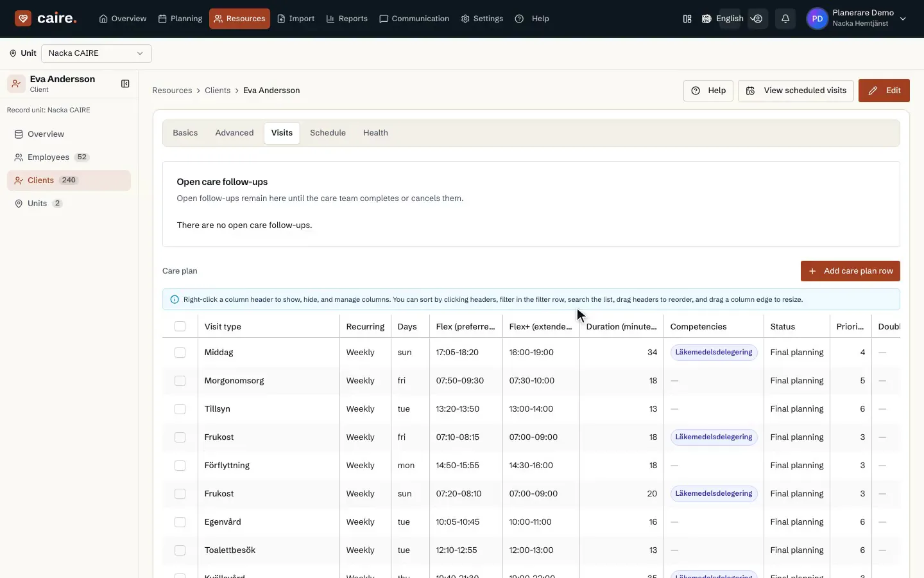Open the notifications bell

point(785,19)
